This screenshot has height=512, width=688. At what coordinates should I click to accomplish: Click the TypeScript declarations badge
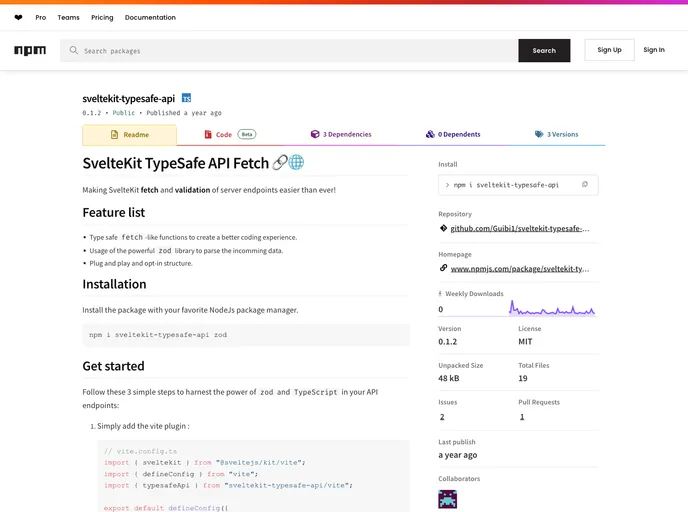[186, 98]
